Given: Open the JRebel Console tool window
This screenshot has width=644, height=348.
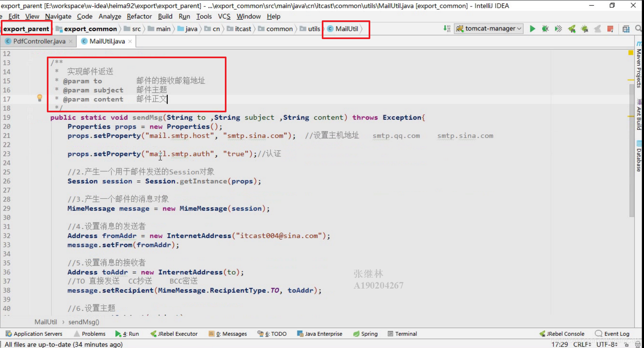Looking at the screenshot, I should coord(562,334).
